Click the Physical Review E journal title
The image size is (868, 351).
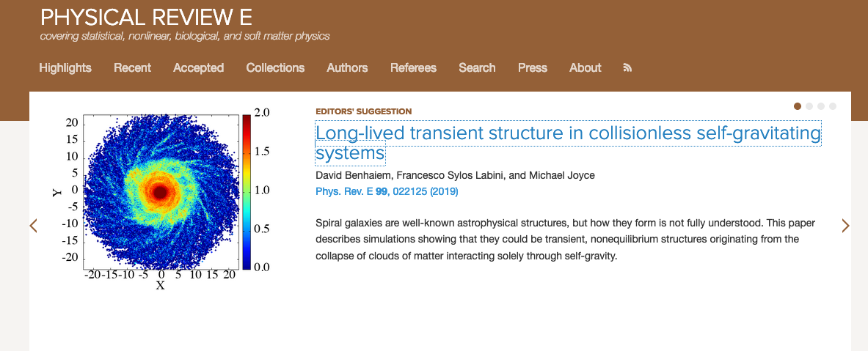click(146, 17)
